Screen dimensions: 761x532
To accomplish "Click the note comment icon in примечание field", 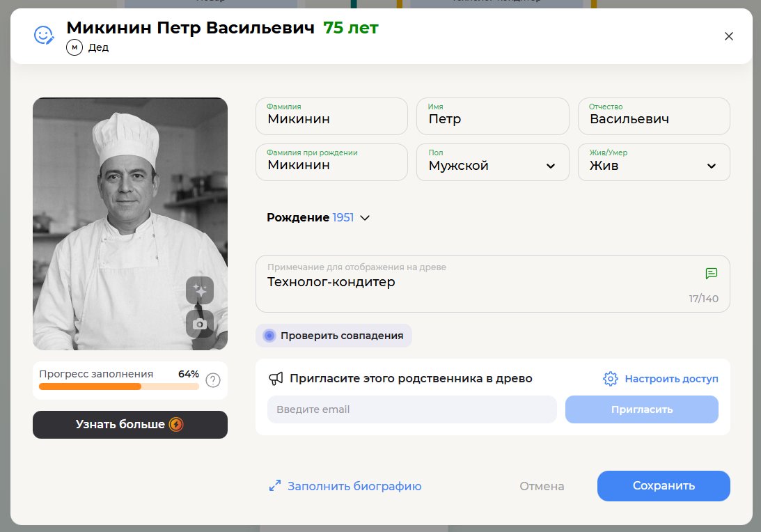I will [711, 273].
